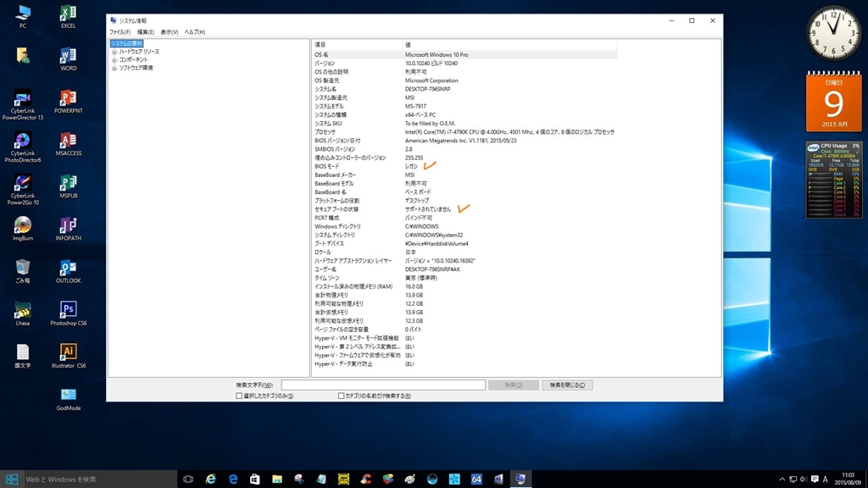Click the 項目 column header
This screenshot has height=488, width=868.
(356, 44)
